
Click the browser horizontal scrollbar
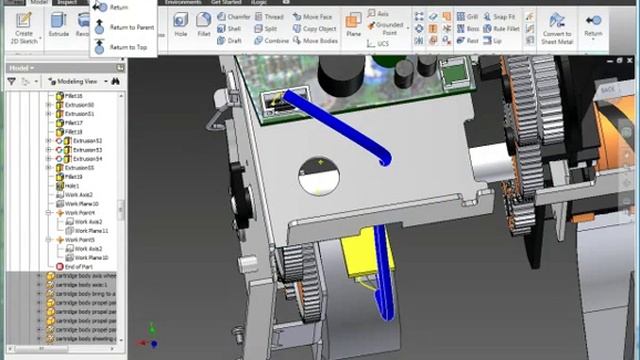coord(61,349)
